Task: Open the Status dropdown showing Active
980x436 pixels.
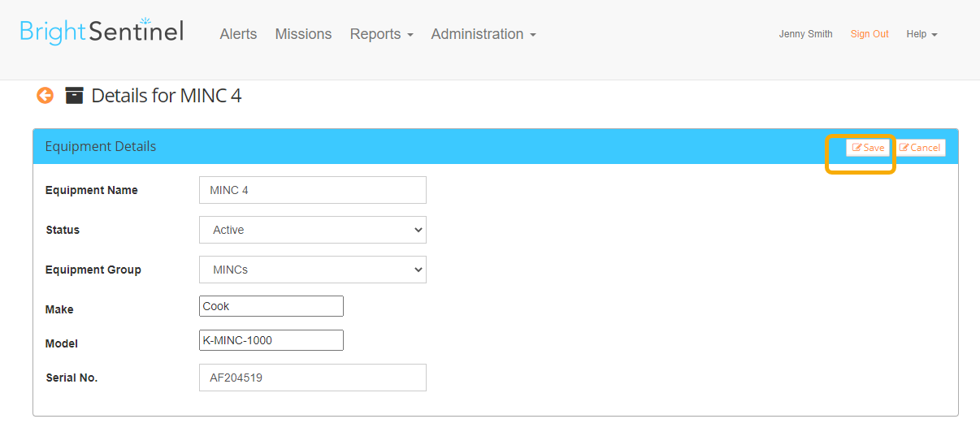Action: click(x=313, y=230)
